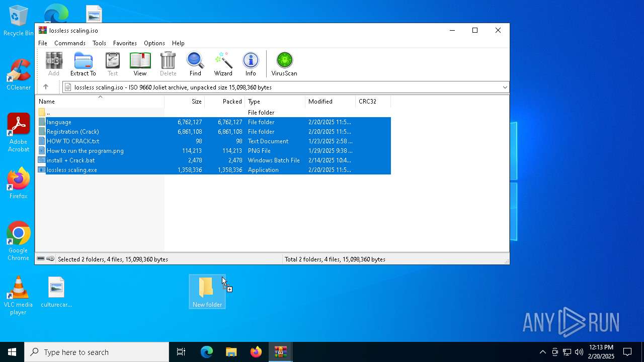Select the CCleaner desktop shortcut
644x362 pixels.
pyautogui.click(x=19, y=74)
